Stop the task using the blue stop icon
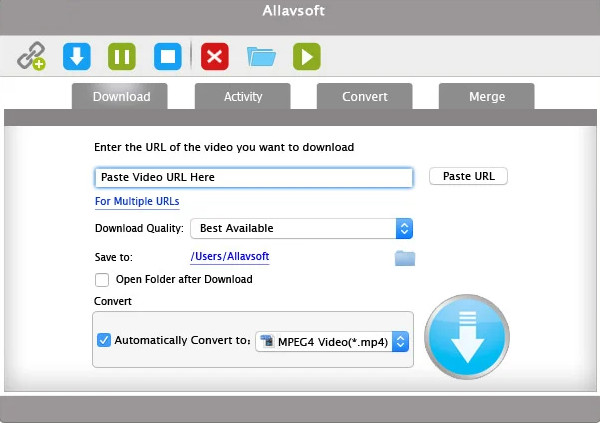This screenshot has width=600, height=423. point(168,56)
